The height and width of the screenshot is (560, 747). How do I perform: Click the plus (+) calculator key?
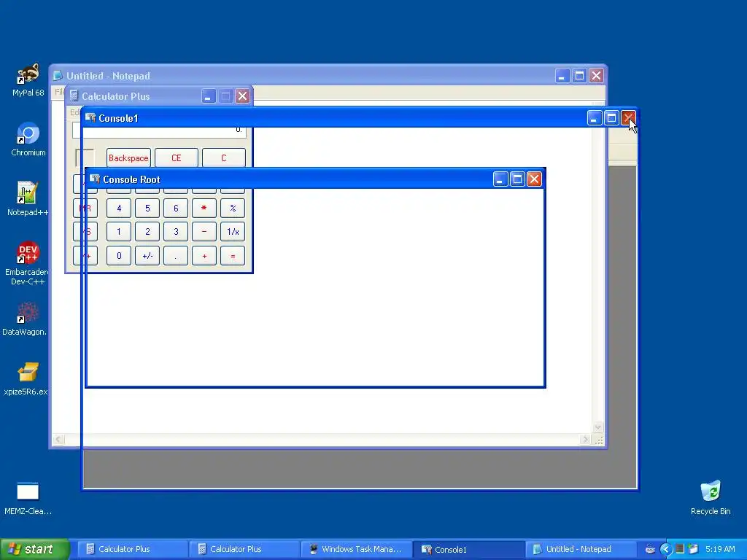pos(204,256)
